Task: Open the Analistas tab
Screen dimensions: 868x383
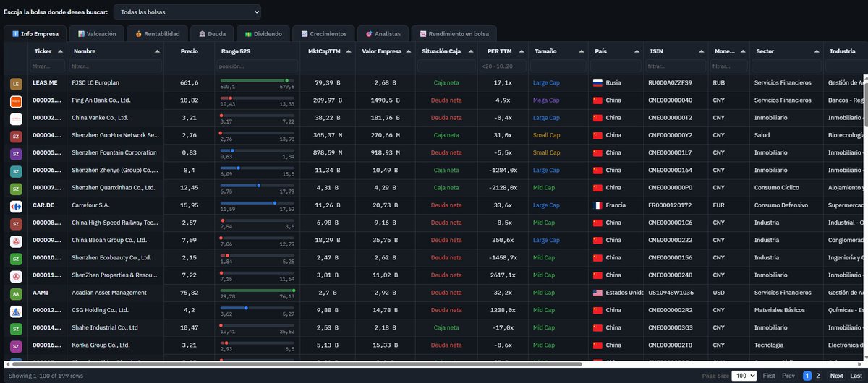Action: coord(383,33)
